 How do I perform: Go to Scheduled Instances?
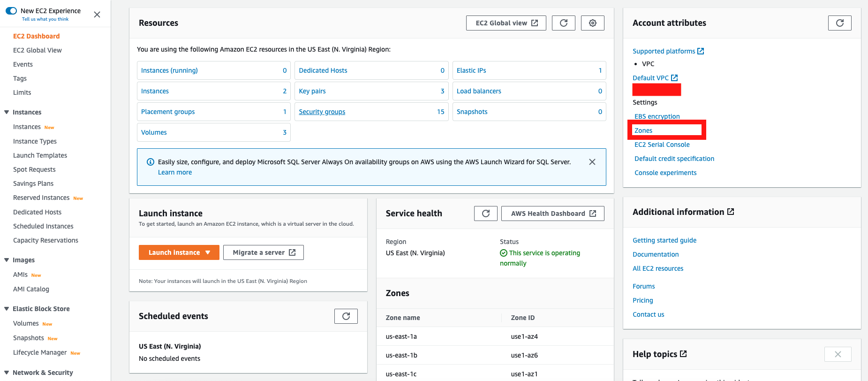pos(43,226)
